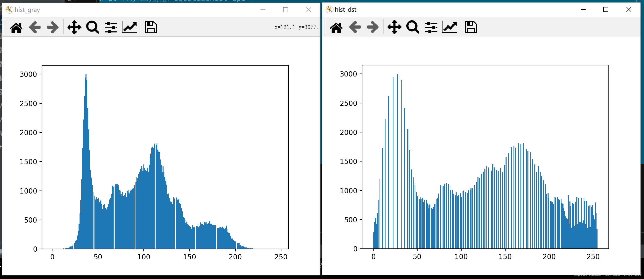
Task: Close the hist_dst window
Action: (x=629, y=9)
